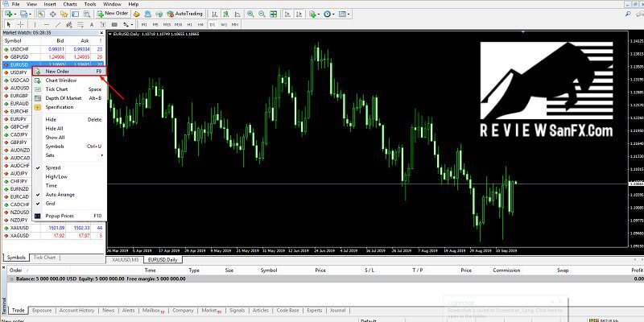The width and height of the screenshot is (644, 322).
Task: Switch to the Account History tab
Action: click(x=76, y=309)
